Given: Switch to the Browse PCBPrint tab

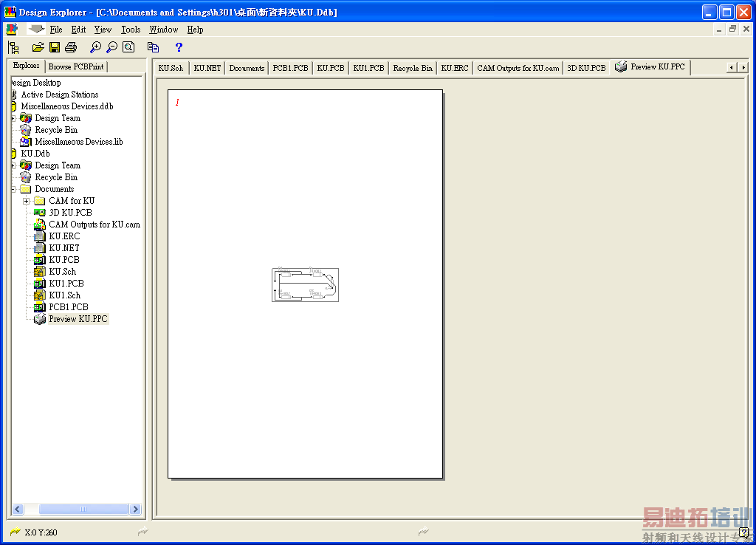Looking at the screenshot, I should 76,66.
